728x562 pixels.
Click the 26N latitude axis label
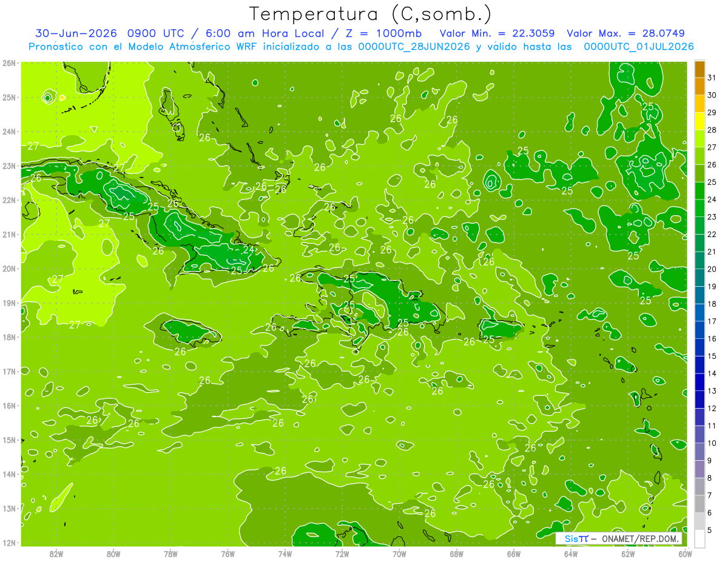tap(9, 63)
